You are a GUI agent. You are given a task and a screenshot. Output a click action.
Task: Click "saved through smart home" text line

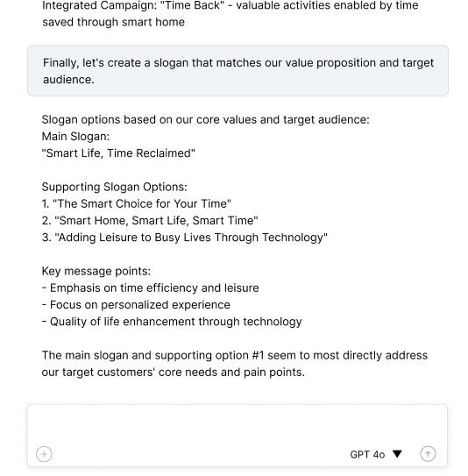tap(114, 22)
